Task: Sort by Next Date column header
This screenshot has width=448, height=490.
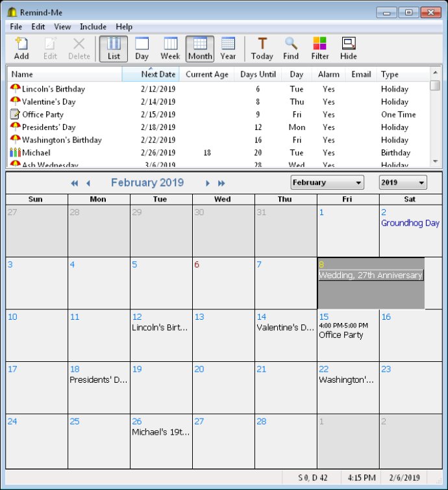Action: coord(151,74)
